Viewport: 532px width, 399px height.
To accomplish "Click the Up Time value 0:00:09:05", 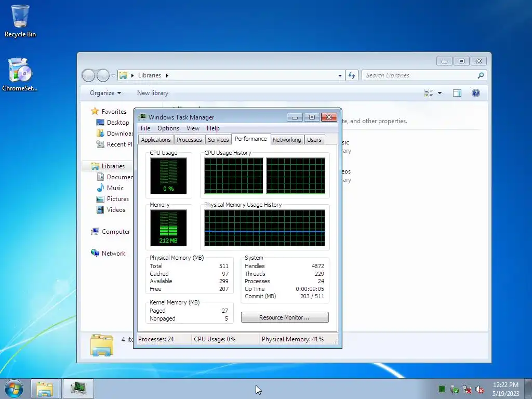I will 310,289.
